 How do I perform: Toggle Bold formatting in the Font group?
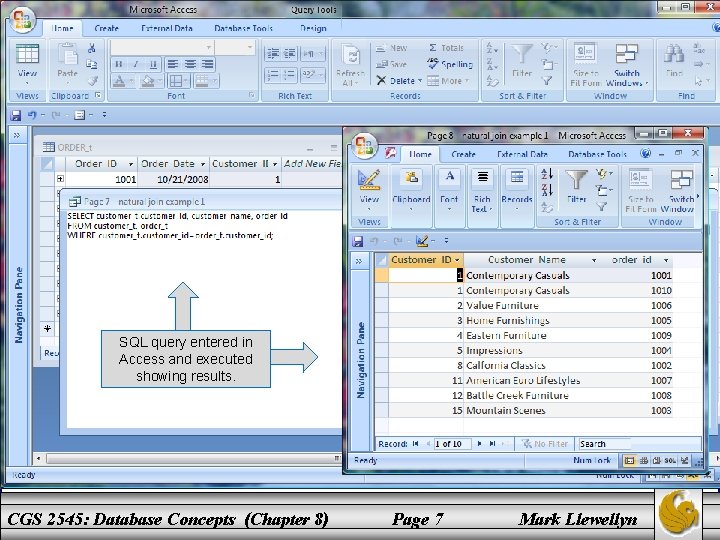pyautogui.click(x=119, y=64)
